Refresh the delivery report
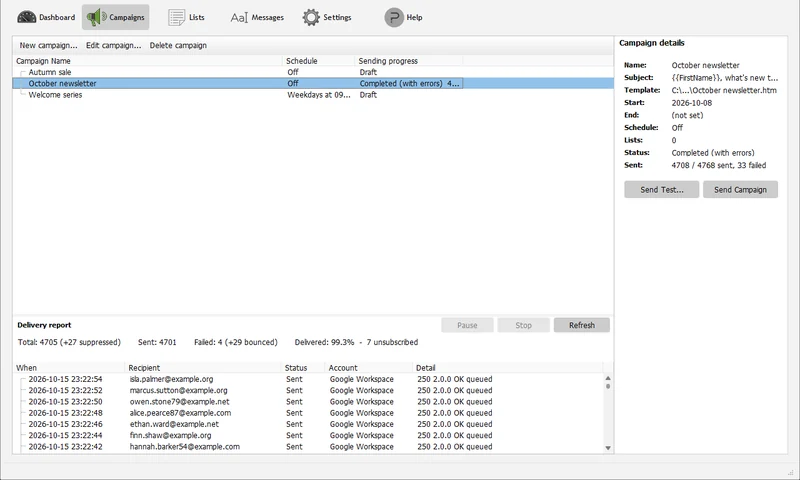The height and width of the screenshot is (480, 800). (582, 325)
